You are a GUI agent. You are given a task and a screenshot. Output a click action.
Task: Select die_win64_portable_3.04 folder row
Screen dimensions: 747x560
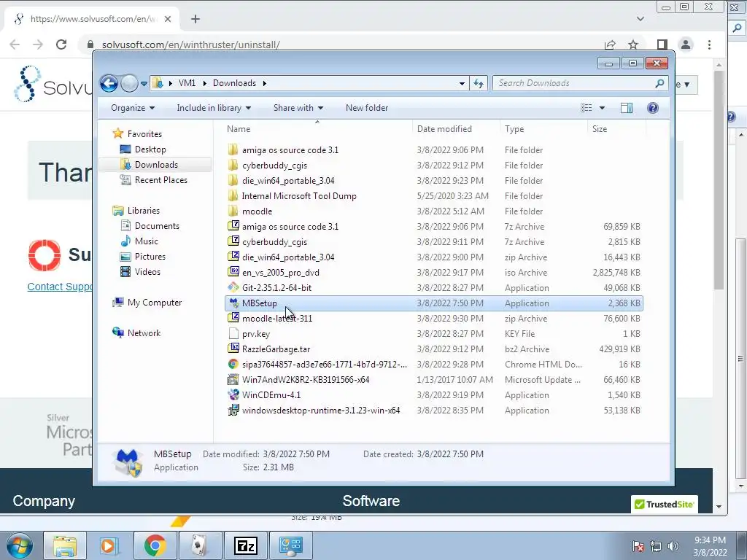(x=433, y=181)
